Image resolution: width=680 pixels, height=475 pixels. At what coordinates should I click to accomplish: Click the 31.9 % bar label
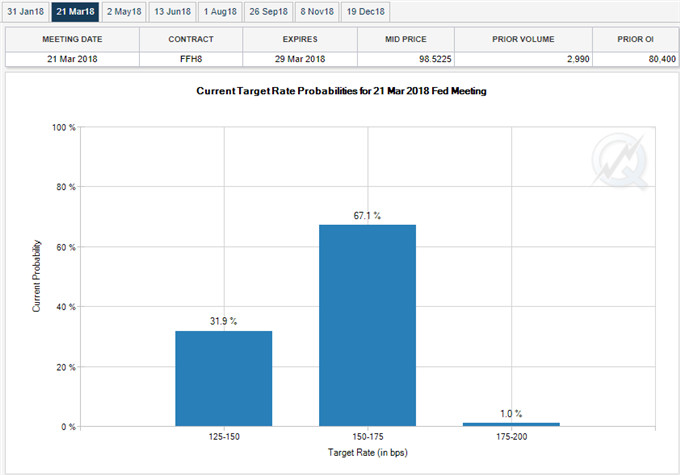pyautogui.click(x=223, y=321)
